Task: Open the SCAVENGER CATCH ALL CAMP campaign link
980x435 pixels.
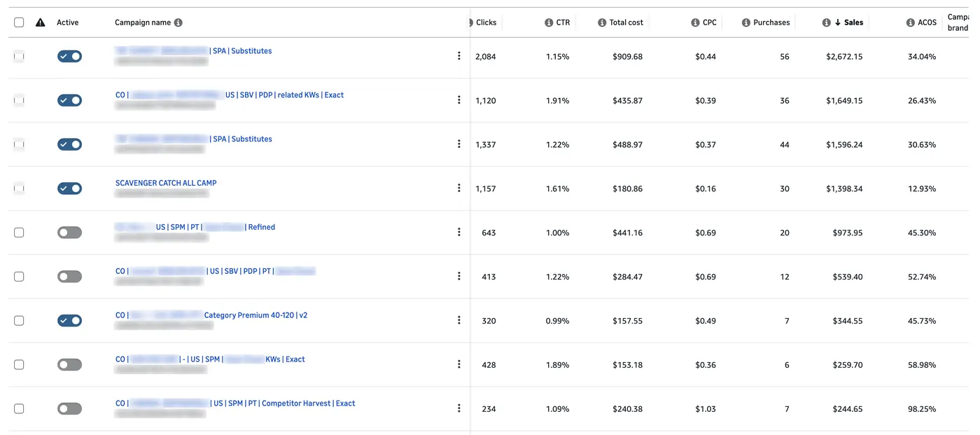Action: click(x=166, y=183)
